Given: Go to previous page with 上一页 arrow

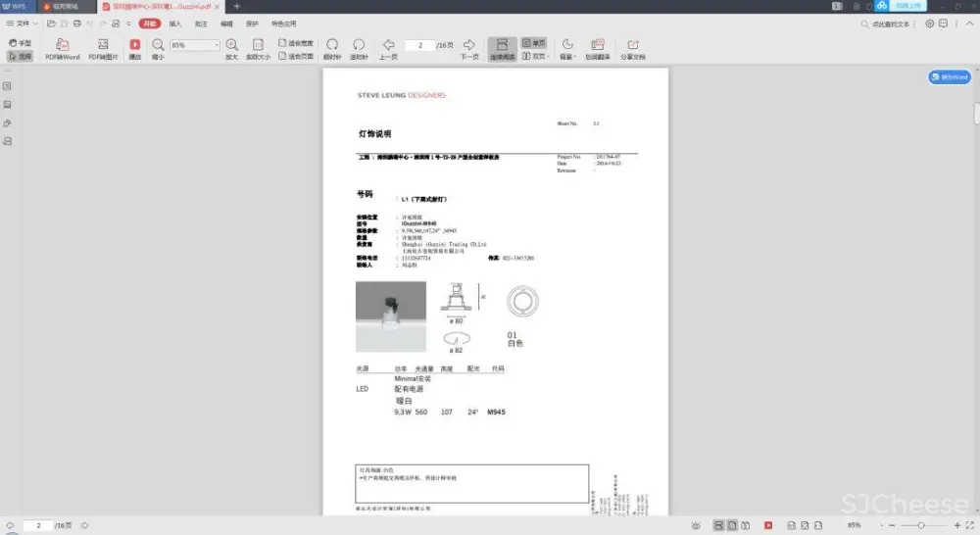Looking at the screenshot, I should click(388, 45).
